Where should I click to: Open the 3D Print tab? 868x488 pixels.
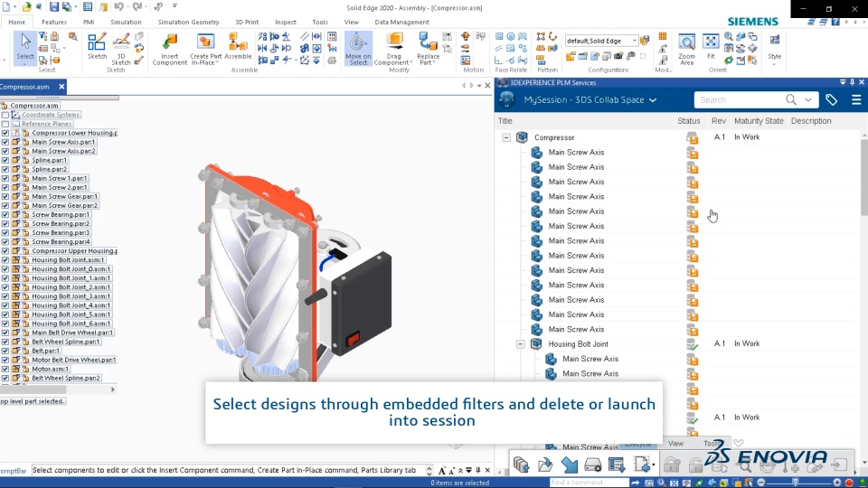pos(247,22)
